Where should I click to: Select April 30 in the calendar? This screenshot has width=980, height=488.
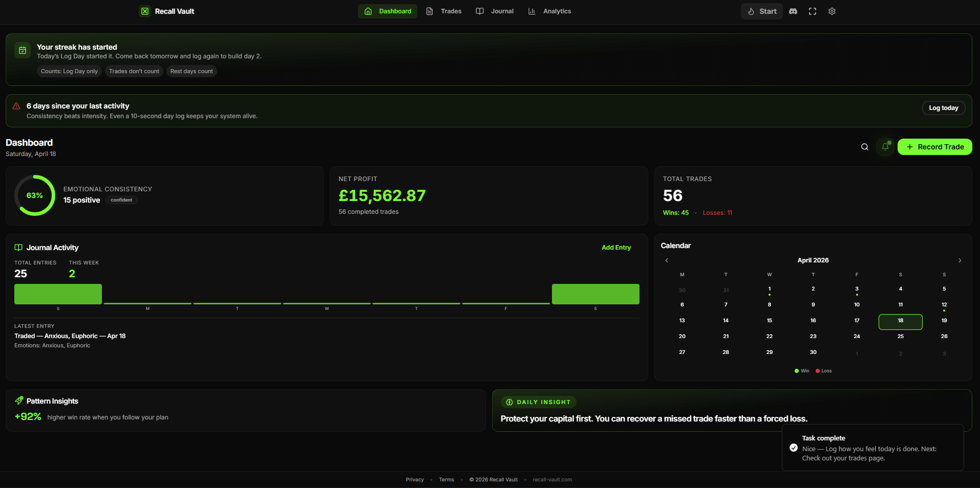click(x=813, y=352)
